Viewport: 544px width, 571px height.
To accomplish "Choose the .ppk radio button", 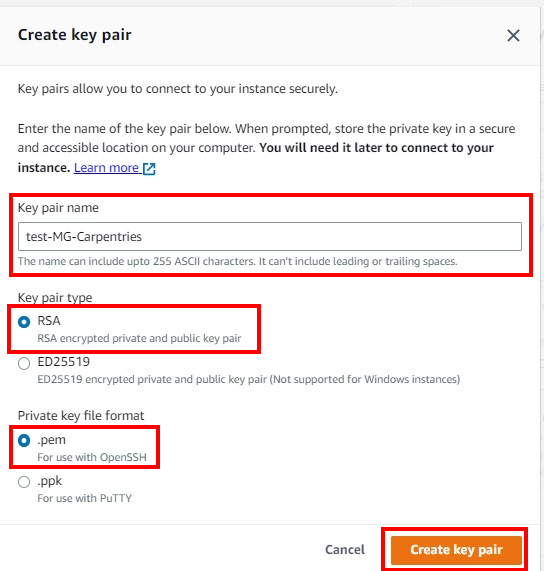I will [24, 482].
